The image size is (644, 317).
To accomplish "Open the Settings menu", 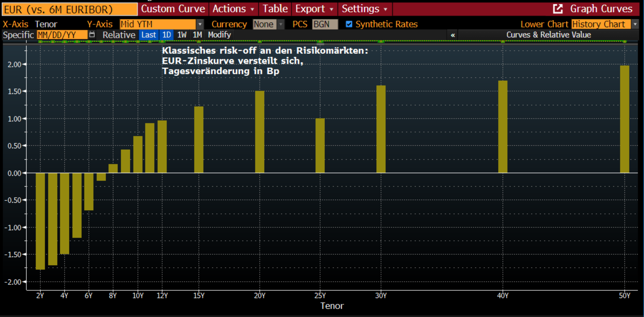I will [364, 9].
